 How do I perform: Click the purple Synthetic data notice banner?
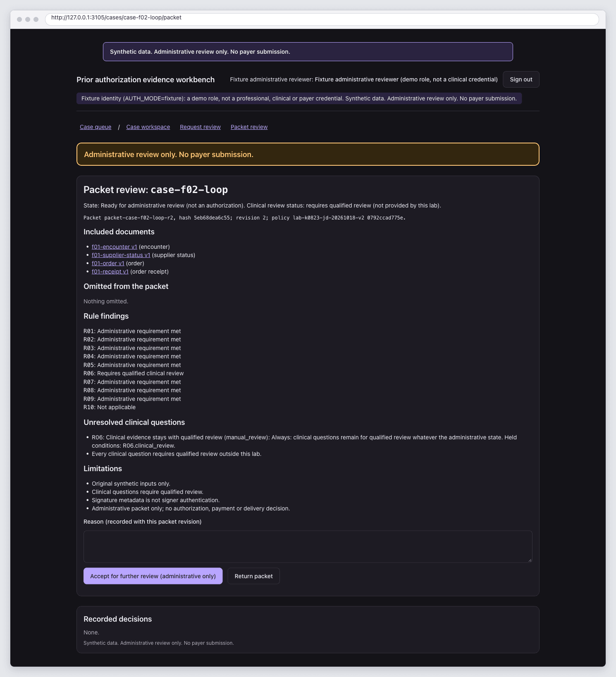click(x=308, y=52)
